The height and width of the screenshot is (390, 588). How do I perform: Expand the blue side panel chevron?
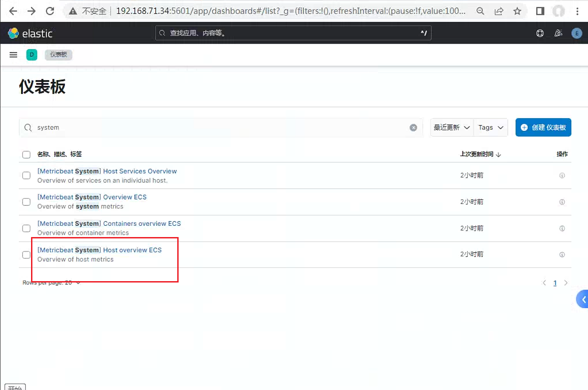pos(583,299)
